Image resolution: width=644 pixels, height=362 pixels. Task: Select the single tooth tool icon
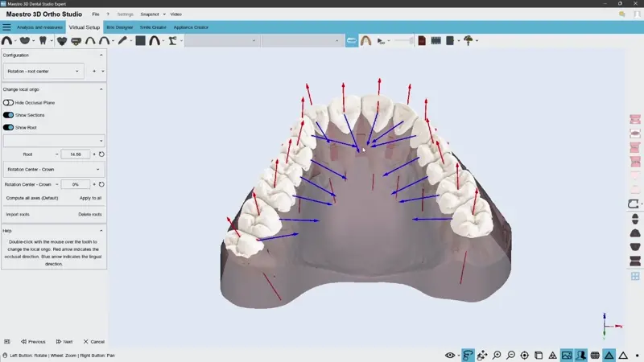pyautogui.click(x=43, y=41)
